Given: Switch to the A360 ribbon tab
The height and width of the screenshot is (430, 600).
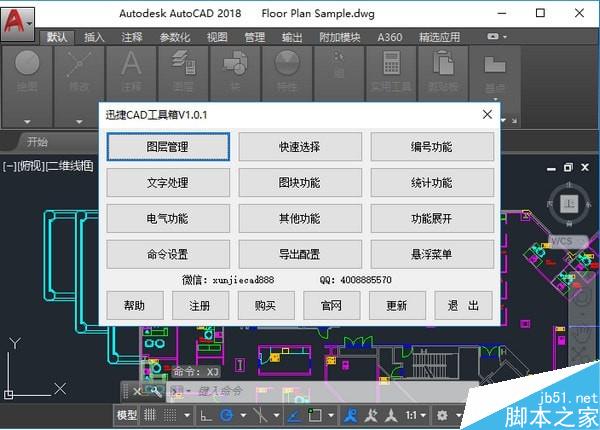Looking at the screenshot, I should (x=390, y=37).
